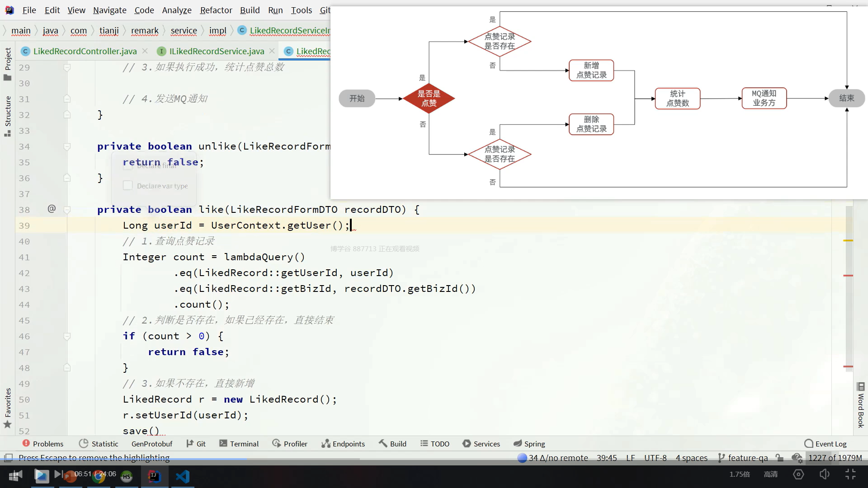Open the Profiler tool window
868x488 pixels.
pos(290,444)
